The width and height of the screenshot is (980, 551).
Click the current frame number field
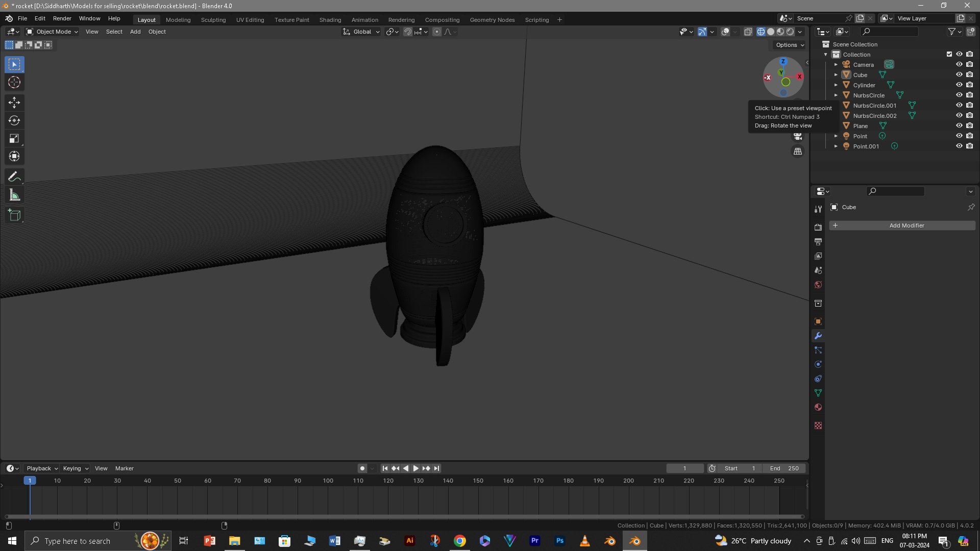tap(685, 468)
